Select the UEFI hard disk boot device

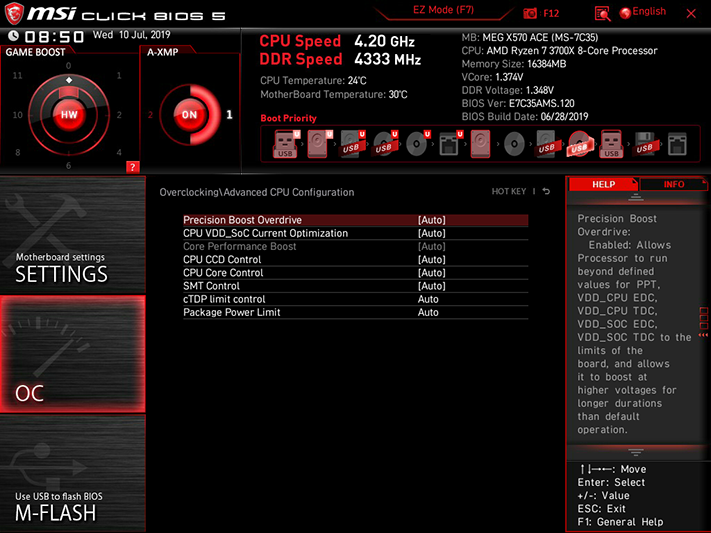pyautogui.click(x=320, y=144)
